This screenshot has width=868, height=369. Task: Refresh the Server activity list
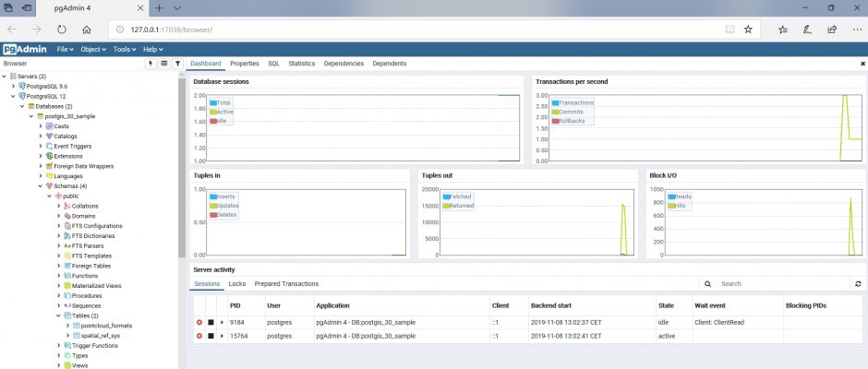pos(858,284)
